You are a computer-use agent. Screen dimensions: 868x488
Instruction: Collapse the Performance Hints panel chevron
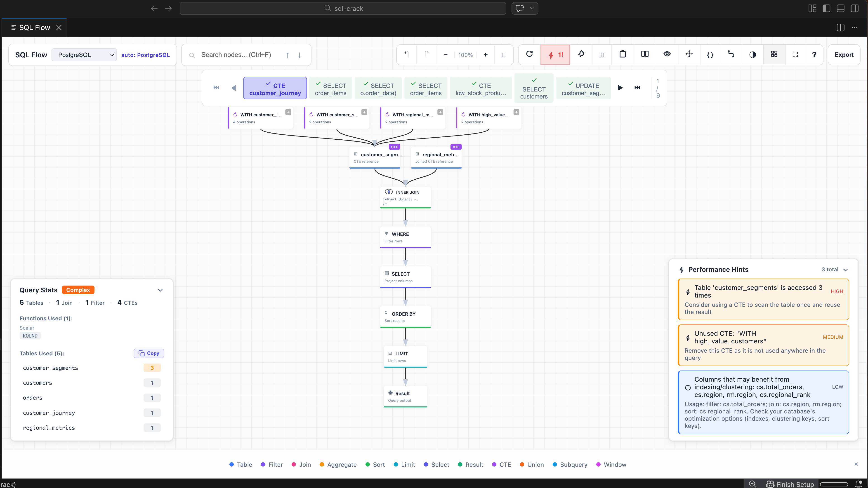click(845, 270)
